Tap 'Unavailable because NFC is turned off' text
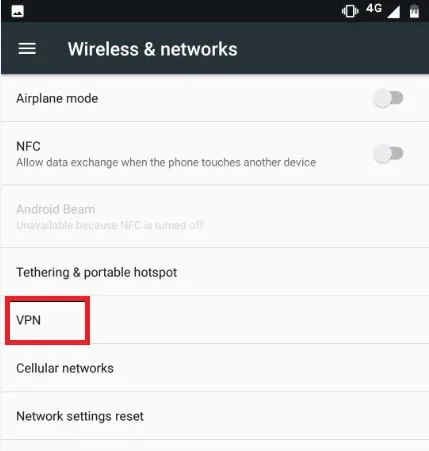429x451 pixels. pyautogui.click(x=110, y=225)
